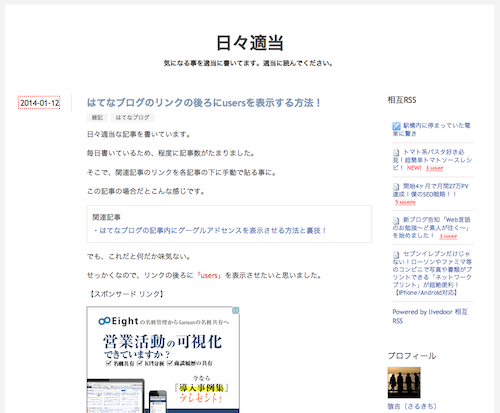Click favicon beside 駅構内に停まっていた電車 entry

click(396, 126)
